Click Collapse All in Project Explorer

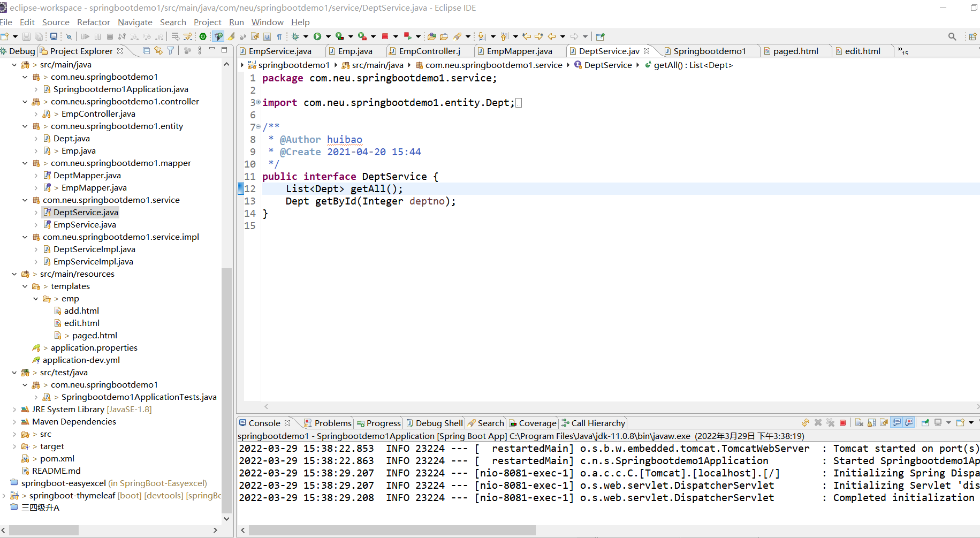146,50
